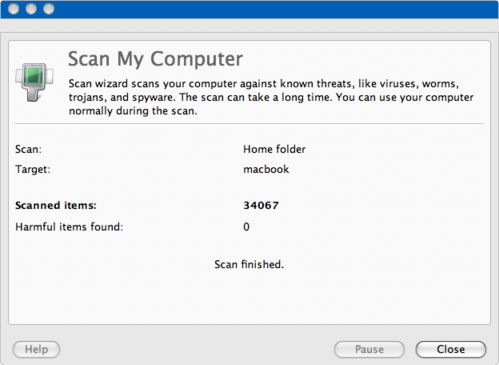Select the 'Home folder' scan value
Image resolution: width=499 pixels, height=365 pixels.
tap(274, 149)
